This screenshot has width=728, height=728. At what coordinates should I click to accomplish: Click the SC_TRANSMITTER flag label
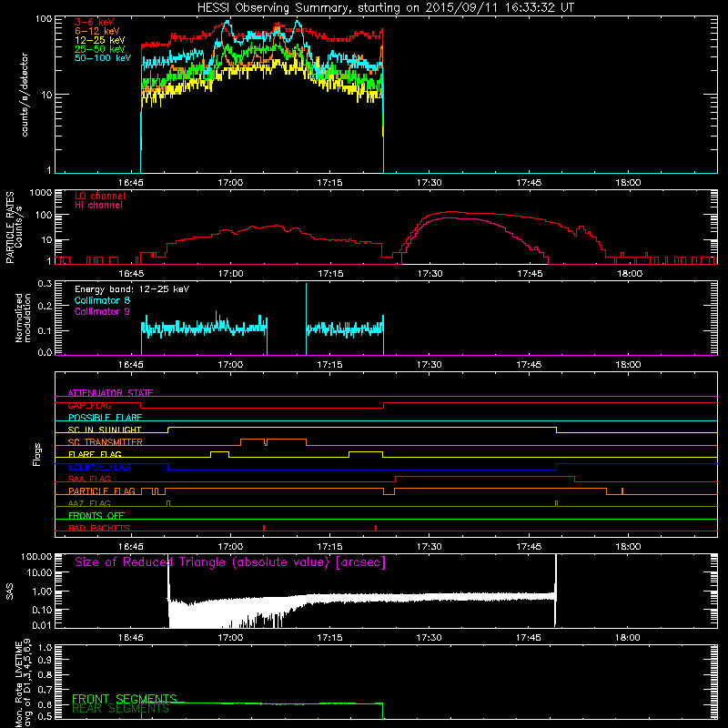point(105,442)
